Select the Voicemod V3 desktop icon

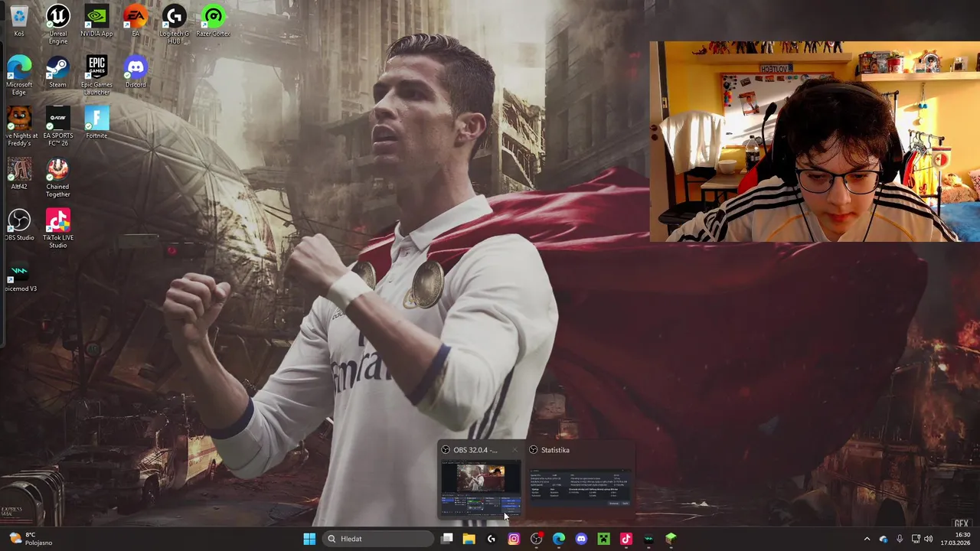[19, 275]
